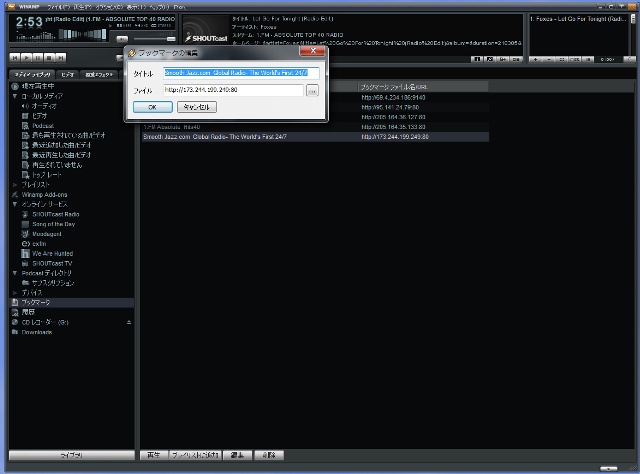Open Song of the Day service
The width and height of the screenshot is (640, 474).
point(53,224)
